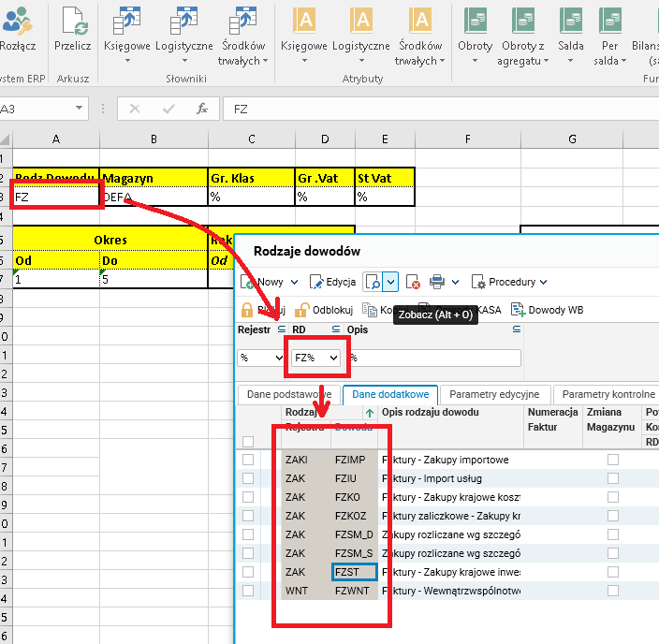Open the Środków trwałych attributes icon
Image resolution: width=659 pixels, height=644 pixels.
(x=420, y=21)
